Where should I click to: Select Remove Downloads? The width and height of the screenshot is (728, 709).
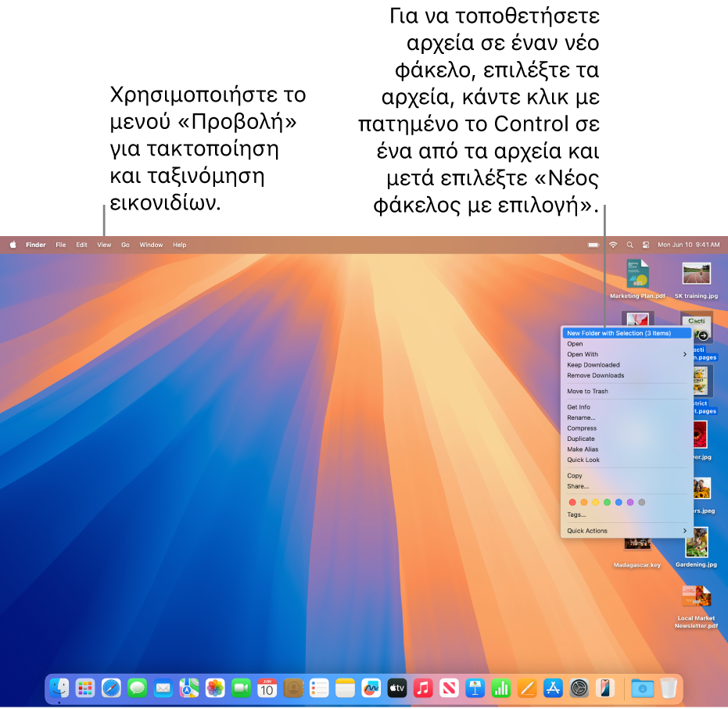coord(627,375)
